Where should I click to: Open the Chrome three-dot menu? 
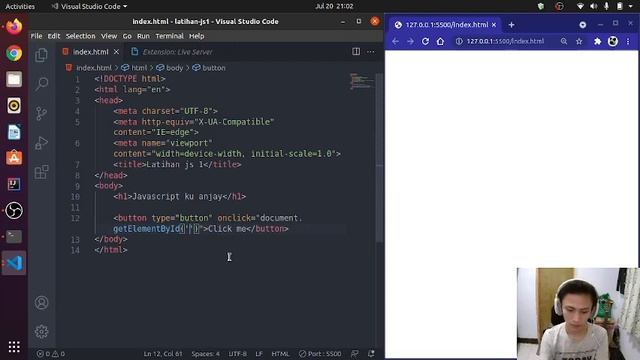point(628,41)
